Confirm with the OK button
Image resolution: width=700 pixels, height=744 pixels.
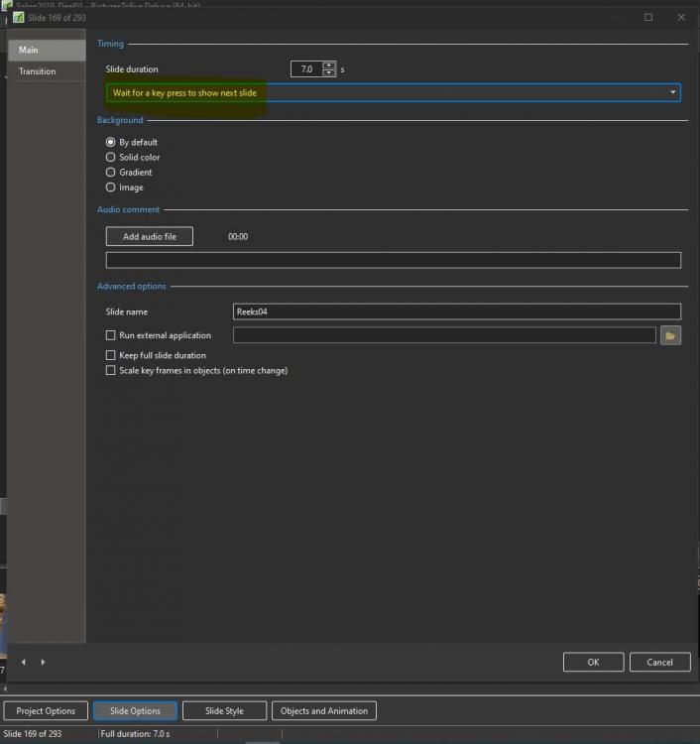coord(593,662)
